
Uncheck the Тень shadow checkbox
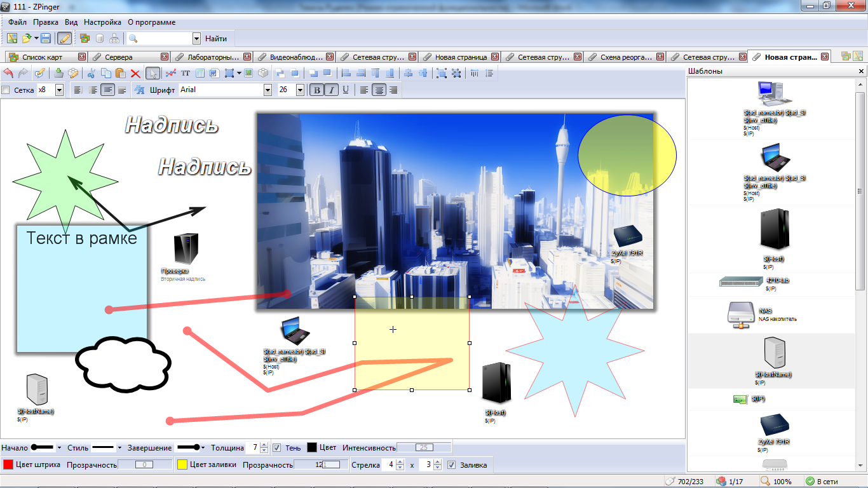pyautogui.click(x=276, y=448)
